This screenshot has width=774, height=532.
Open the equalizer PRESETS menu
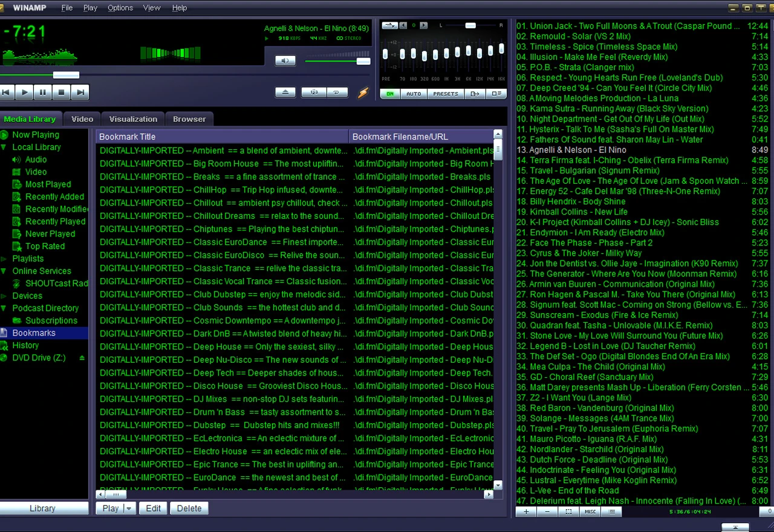tap(446, 94)
